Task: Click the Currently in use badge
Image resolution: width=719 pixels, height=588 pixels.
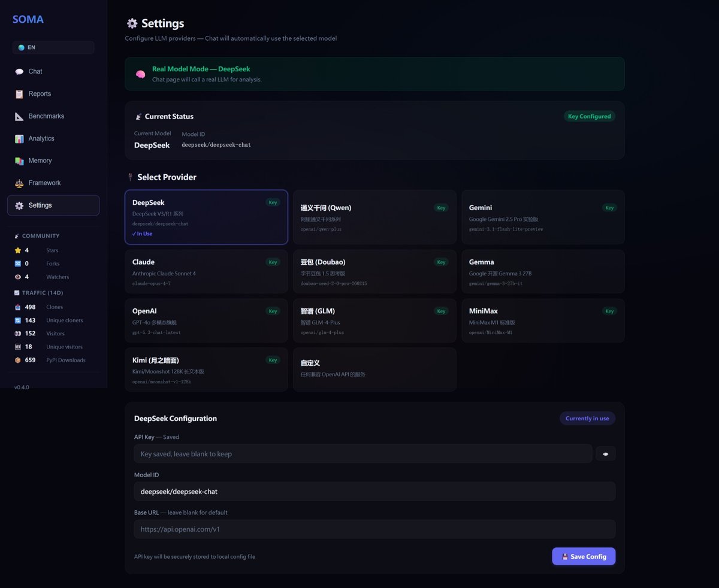Action: tap(587, 419)
